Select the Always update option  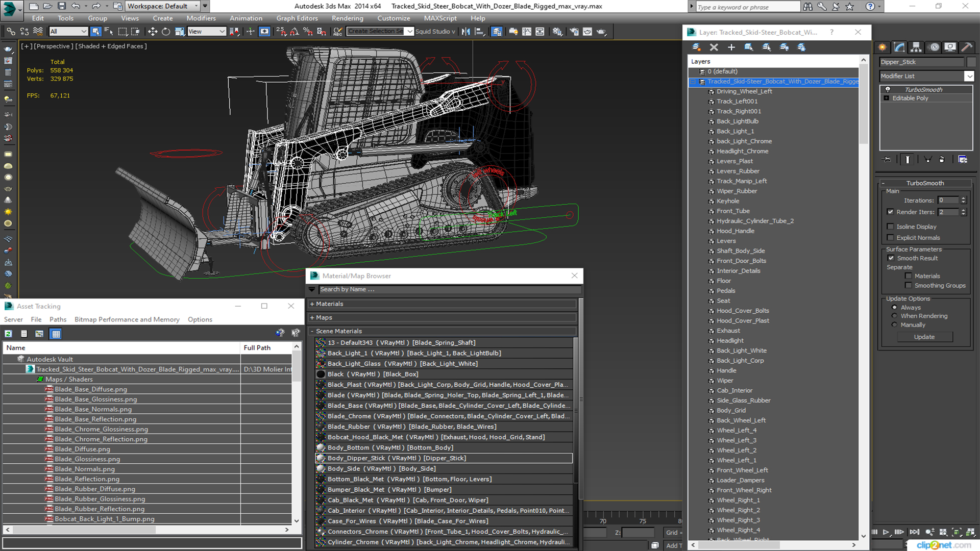point(894,308)
